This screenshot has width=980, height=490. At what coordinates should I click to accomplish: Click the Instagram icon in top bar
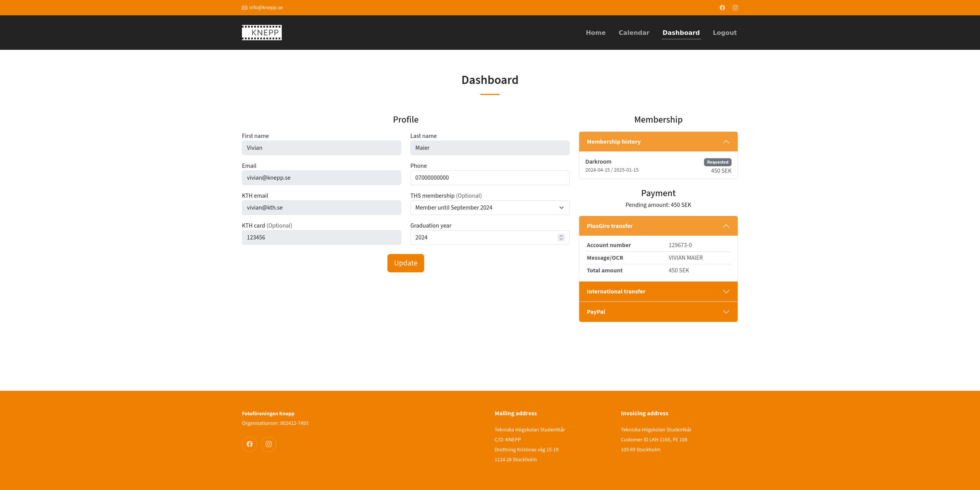(735, 8)
